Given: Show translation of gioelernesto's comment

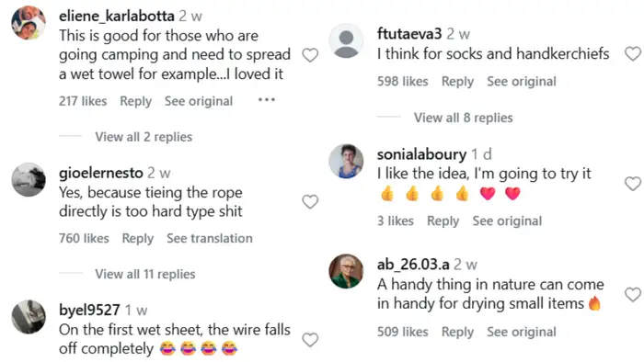Looking at the screenshot, I should tap(210, 238).
